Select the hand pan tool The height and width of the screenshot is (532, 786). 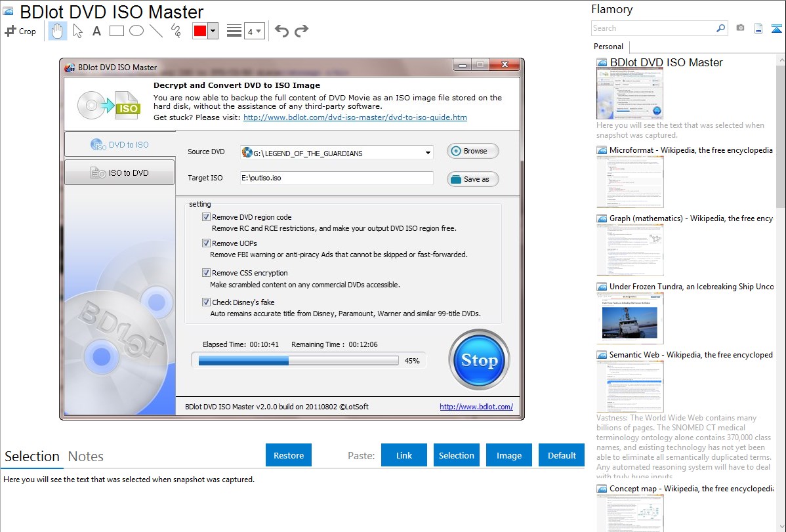(58, 31)
